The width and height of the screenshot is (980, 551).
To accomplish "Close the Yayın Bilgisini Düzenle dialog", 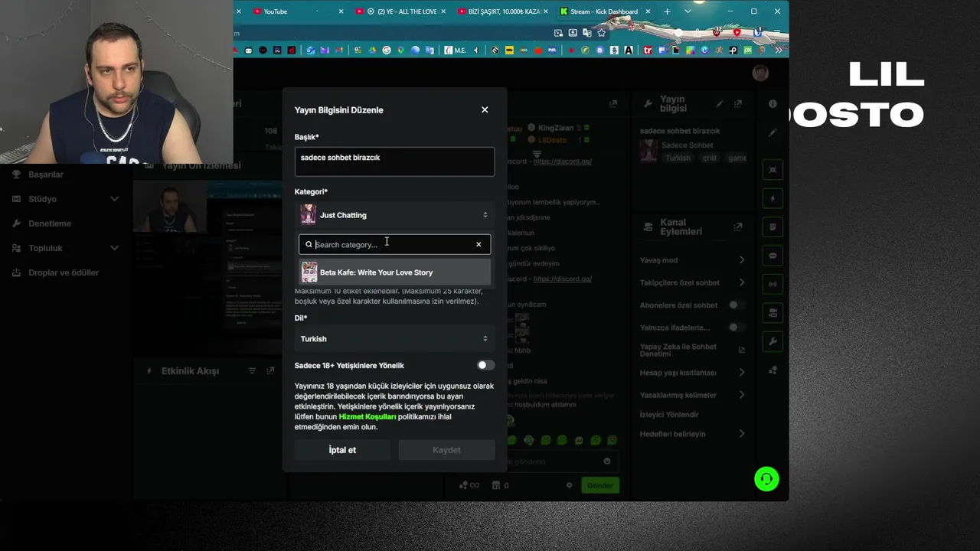I will click(485, 109).
